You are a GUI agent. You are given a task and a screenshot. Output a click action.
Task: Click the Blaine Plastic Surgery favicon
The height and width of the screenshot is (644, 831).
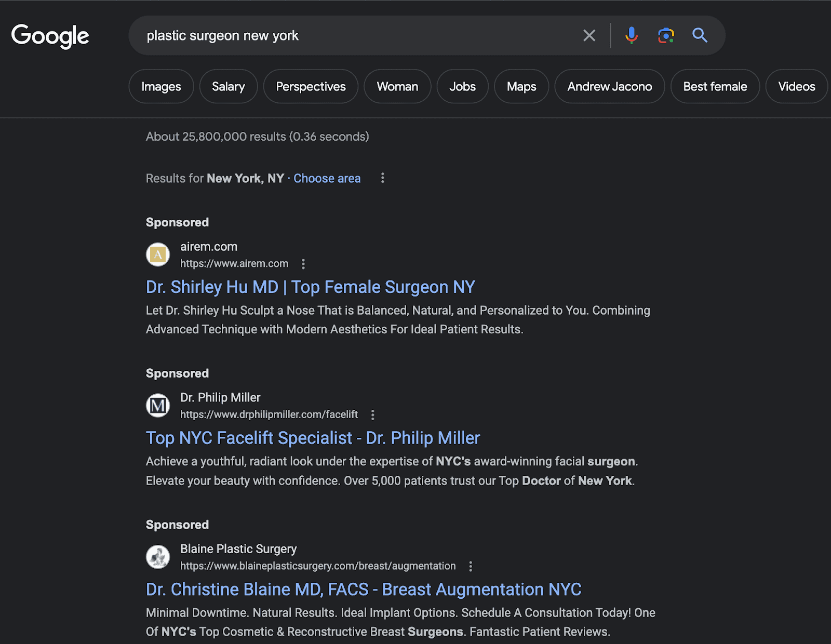coord(158,557)
